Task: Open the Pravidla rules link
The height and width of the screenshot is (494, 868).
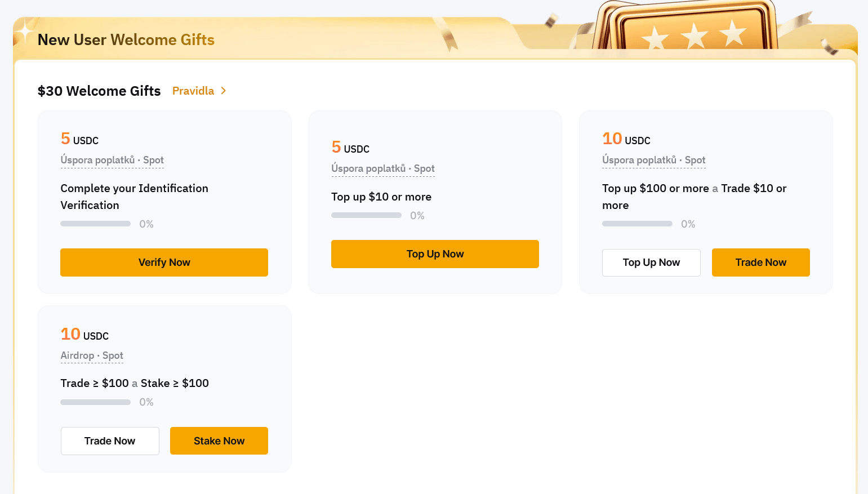Action: pyautogui.click(x=193, y=91)
